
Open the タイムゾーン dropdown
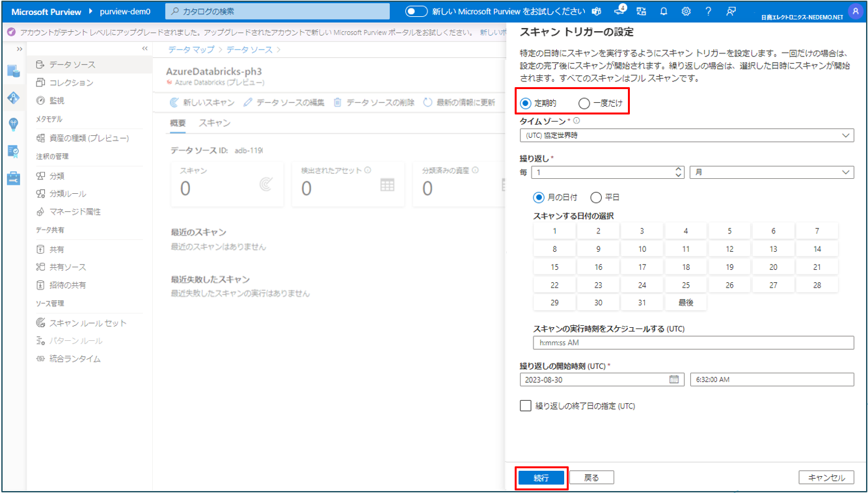click(x=686, y=135)
